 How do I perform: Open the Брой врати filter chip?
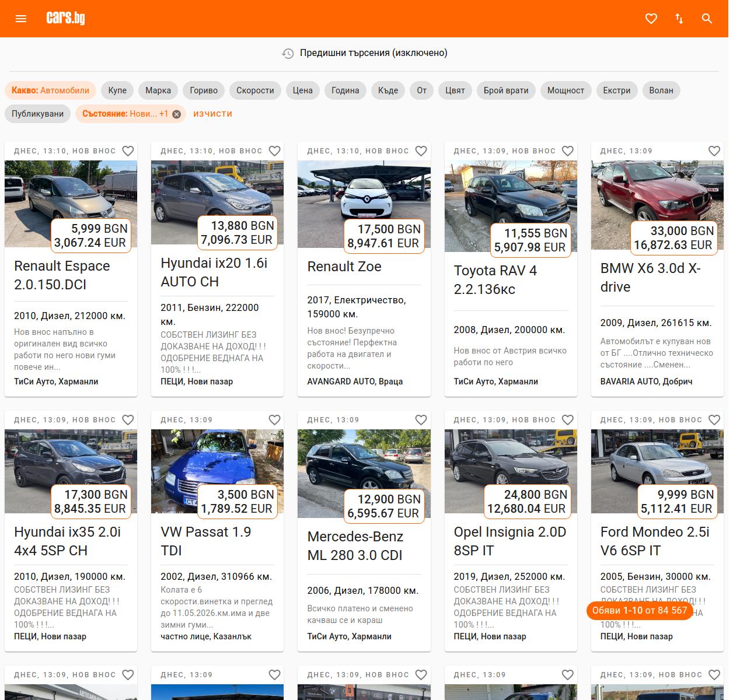[506, 90]
